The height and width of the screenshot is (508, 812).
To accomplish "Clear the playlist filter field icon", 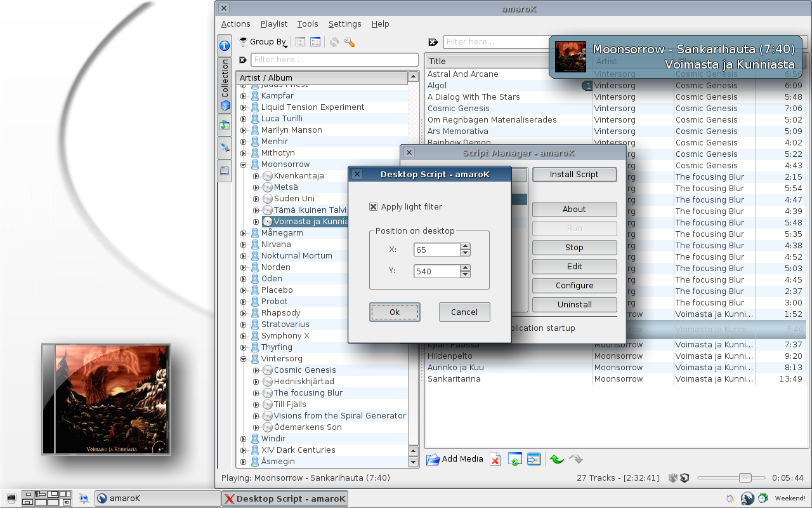I will [433, 42].
